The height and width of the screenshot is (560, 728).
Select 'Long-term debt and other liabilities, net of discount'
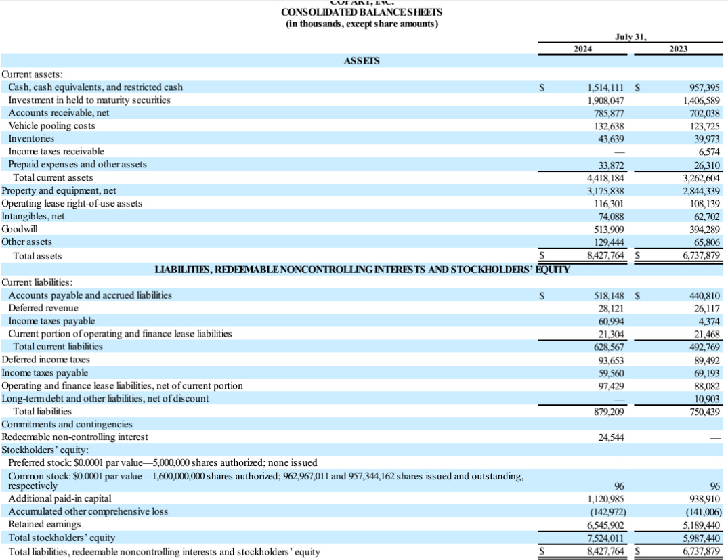tap(105, 398)
